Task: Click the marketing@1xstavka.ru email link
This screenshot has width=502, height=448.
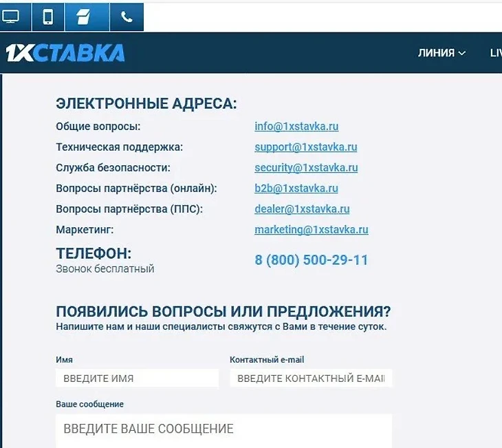Action: (x=312, y=230)
